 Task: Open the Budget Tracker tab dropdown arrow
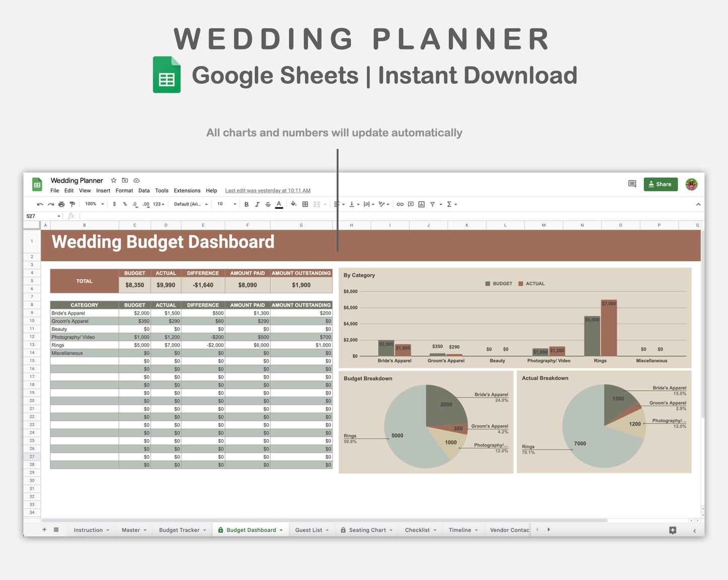pyautogui.click(x=205, y=530)
